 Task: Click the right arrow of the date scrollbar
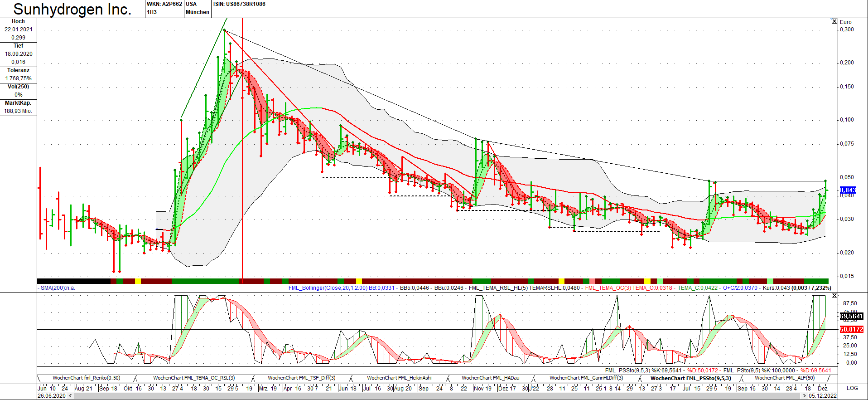805,396
